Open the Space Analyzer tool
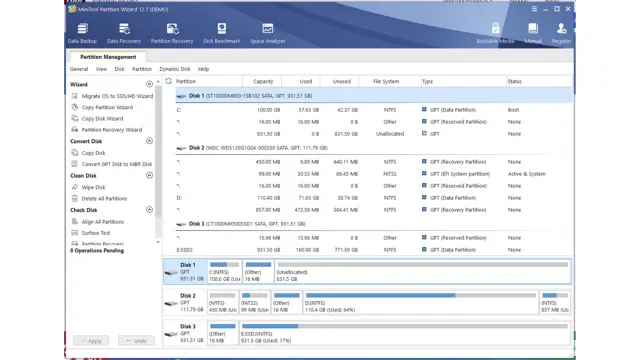640x360 pixels. pos(268,33)
